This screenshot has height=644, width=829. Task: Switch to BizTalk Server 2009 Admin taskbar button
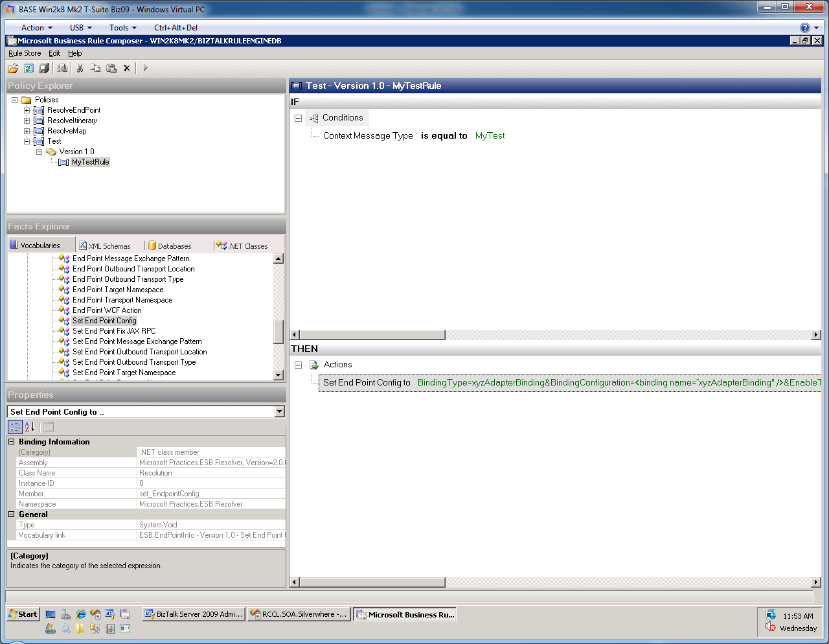pos(194,614)
